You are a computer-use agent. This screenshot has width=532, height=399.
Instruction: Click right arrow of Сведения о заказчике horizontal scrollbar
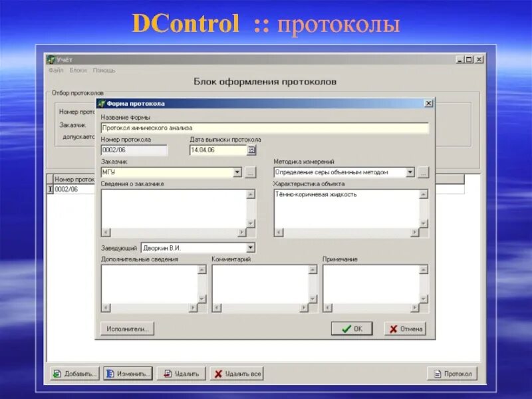[x=242, y=232]
